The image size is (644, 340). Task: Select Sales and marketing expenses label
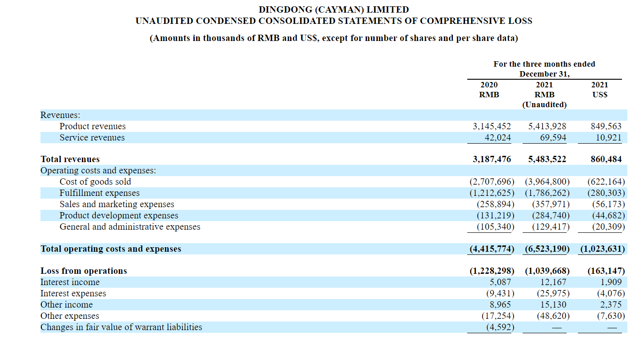pos(117,204)
